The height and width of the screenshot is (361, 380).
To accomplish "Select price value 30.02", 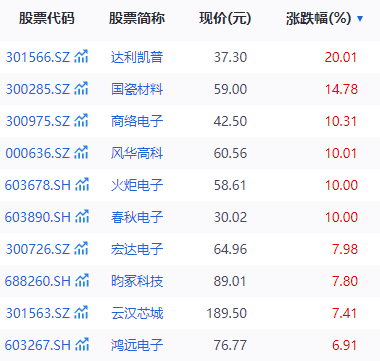I will (230, 217).
